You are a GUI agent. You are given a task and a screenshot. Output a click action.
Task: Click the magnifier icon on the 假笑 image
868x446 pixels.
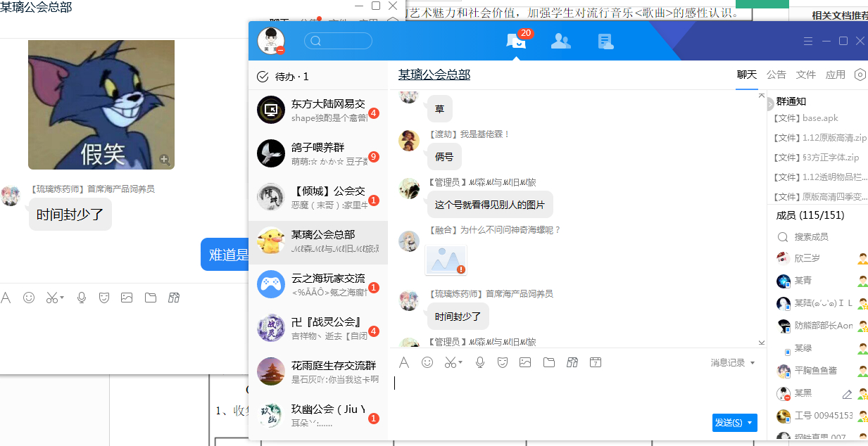coord(164,160)
